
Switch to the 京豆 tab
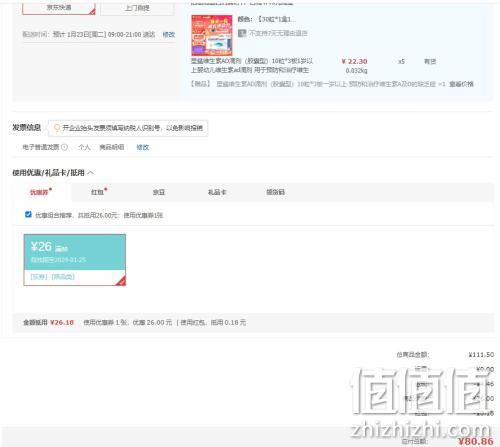tap(159, 192)
